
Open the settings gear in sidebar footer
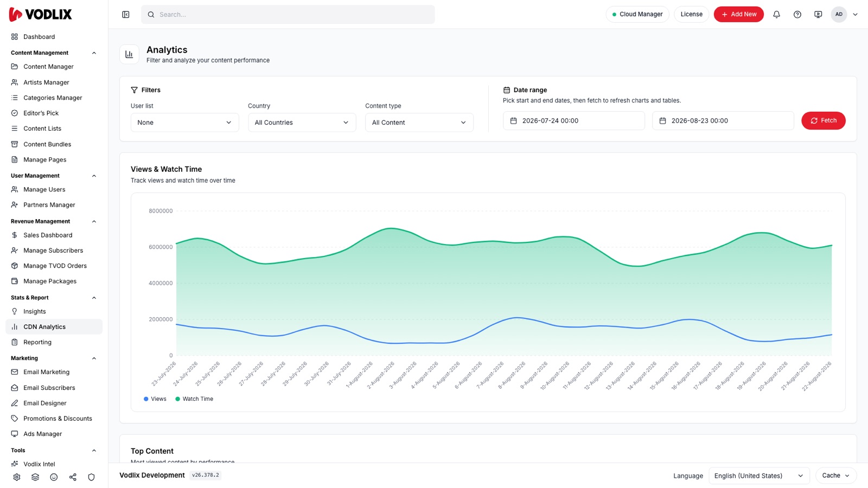(x=17, y=477)
